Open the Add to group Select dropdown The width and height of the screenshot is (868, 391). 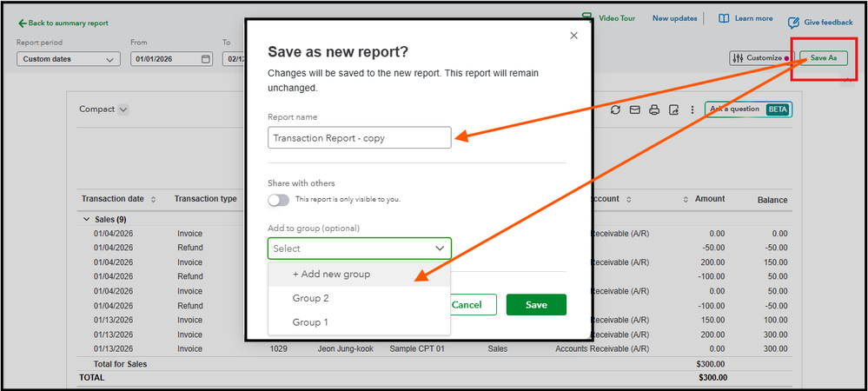pos(359,249)
